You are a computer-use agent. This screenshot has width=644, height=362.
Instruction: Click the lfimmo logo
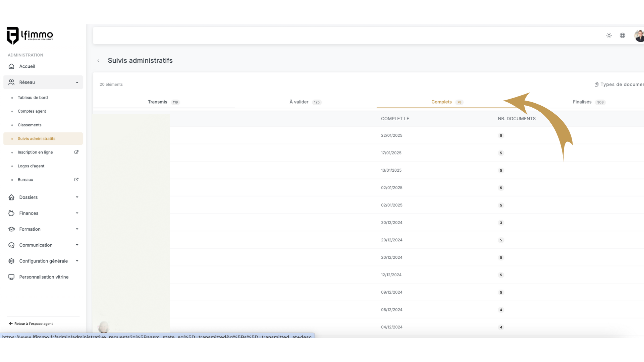pyautogui.click(x=30, y=36)
